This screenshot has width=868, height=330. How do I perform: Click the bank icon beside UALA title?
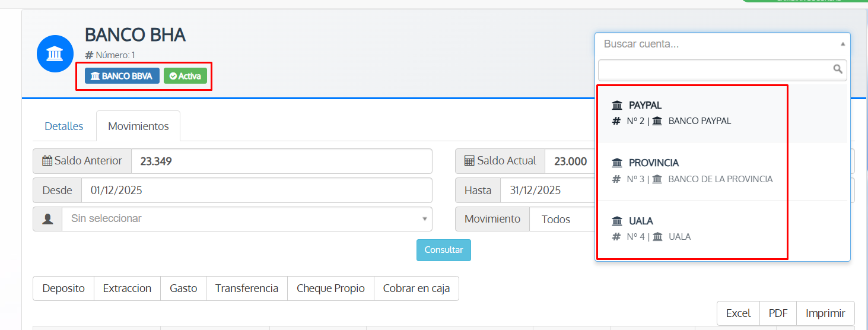point(618,221)
